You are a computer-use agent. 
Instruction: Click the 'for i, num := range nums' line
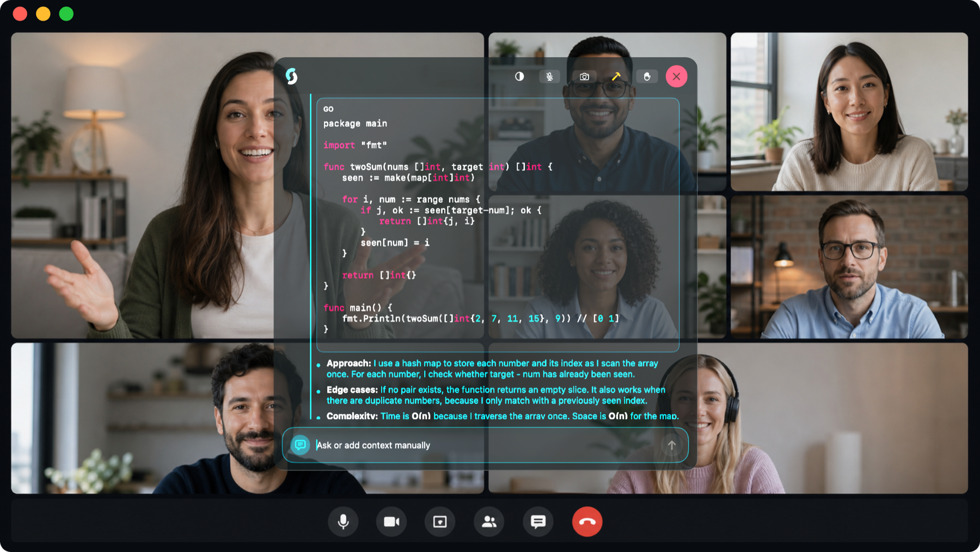[x=411, y=199]
